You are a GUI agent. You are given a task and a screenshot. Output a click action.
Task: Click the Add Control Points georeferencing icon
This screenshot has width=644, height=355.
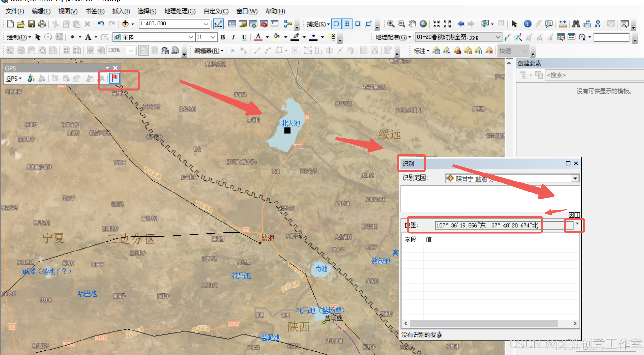[507, 37]
